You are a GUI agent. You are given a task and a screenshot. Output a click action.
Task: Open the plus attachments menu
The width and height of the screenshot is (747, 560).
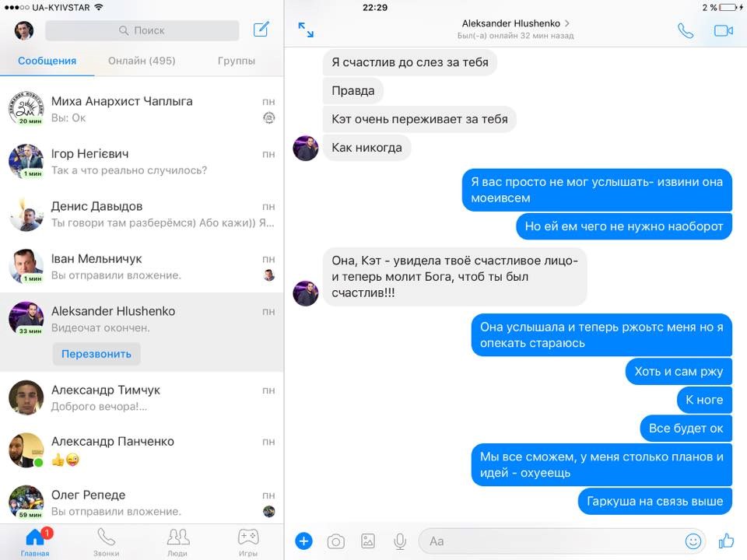304,541
